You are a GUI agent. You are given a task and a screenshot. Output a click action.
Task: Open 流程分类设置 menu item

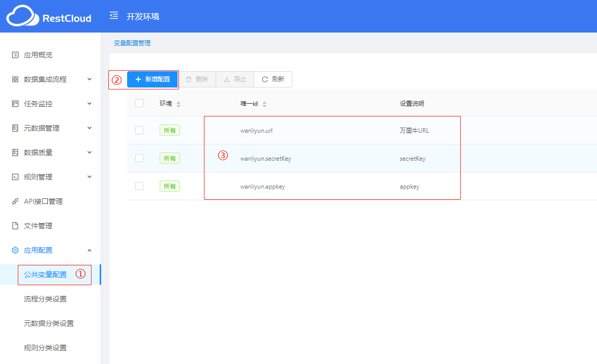click(x=45, y=299)
